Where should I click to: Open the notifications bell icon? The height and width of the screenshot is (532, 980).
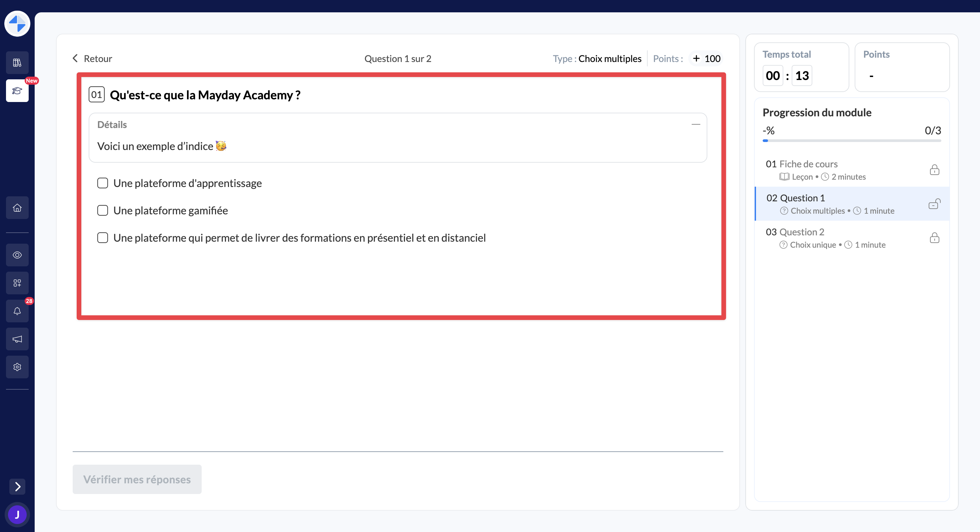[x=17, y=311]
